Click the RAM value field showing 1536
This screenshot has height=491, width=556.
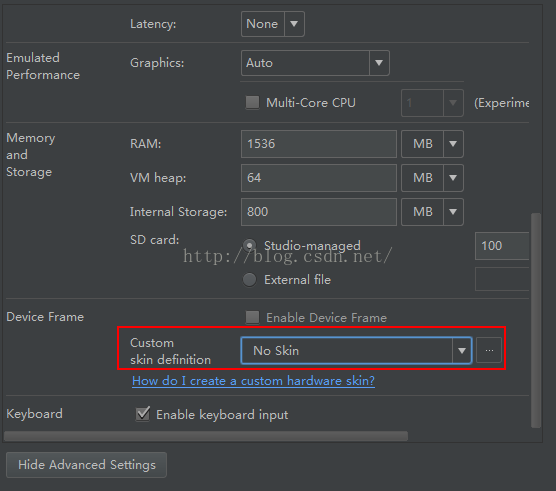[318, 144]
